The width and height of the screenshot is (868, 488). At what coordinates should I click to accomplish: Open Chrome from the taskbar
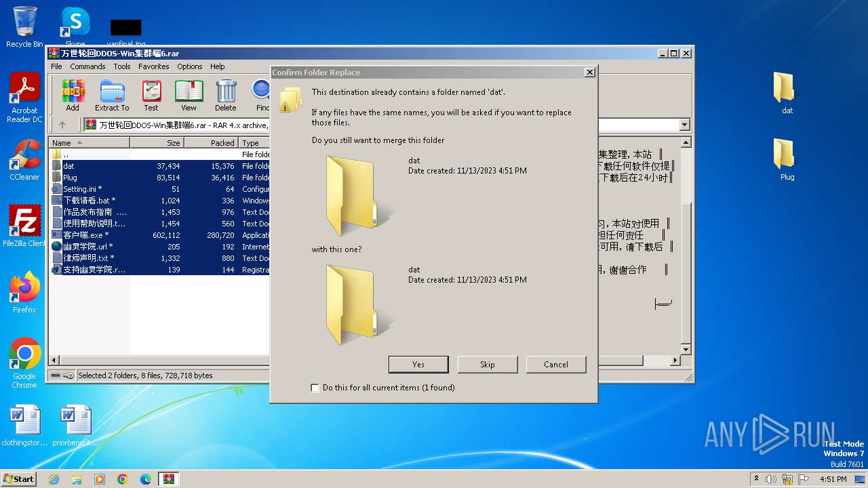[x=123, y=479]
